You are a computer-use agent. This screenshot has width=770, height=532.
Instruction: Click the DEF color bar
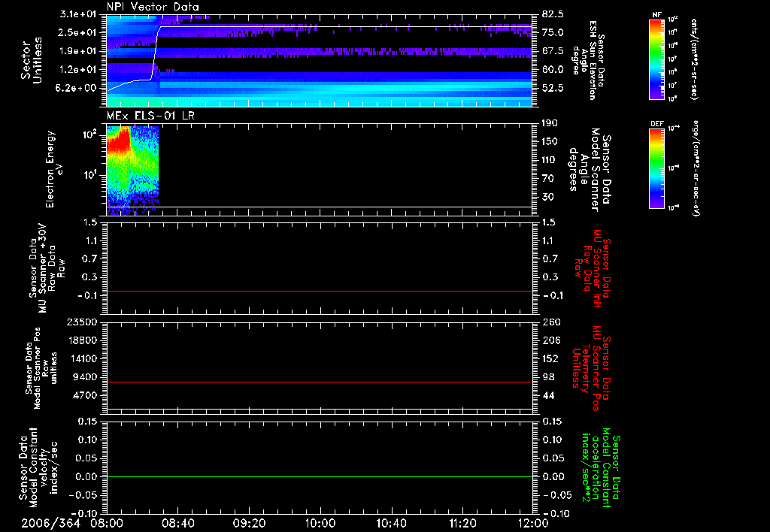point(656,168)
